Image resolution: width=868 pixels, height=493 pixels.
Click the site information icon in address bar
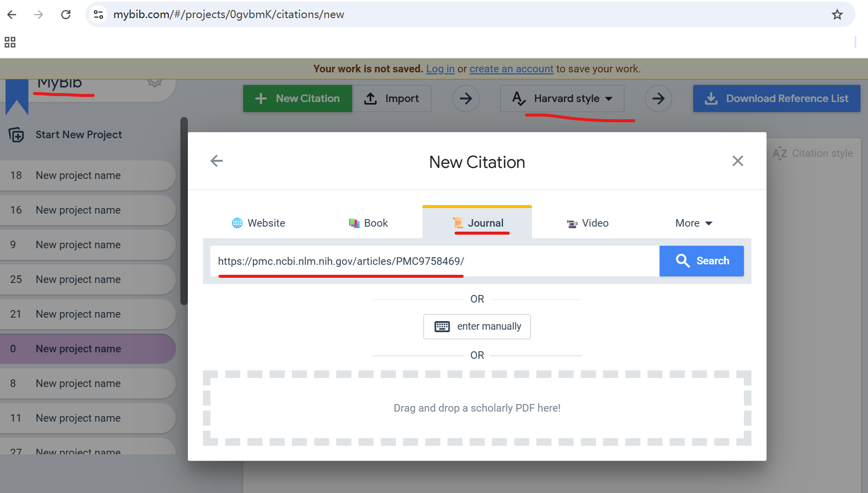pos(98,15)
